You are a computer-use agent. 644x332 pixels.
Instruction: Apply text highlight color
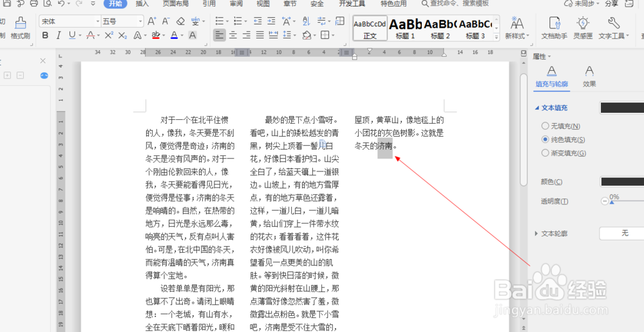click(155, 35)
